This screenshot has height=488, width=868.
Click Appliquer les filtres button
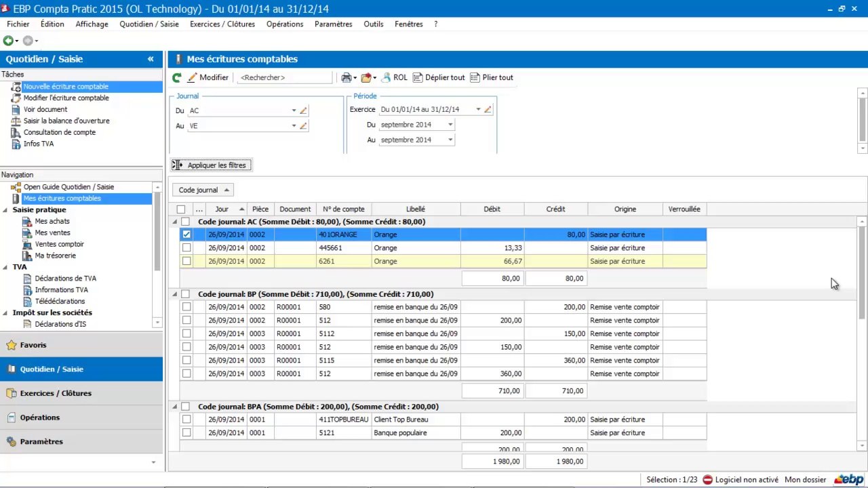pyautogui.click(x=211, y=165)
